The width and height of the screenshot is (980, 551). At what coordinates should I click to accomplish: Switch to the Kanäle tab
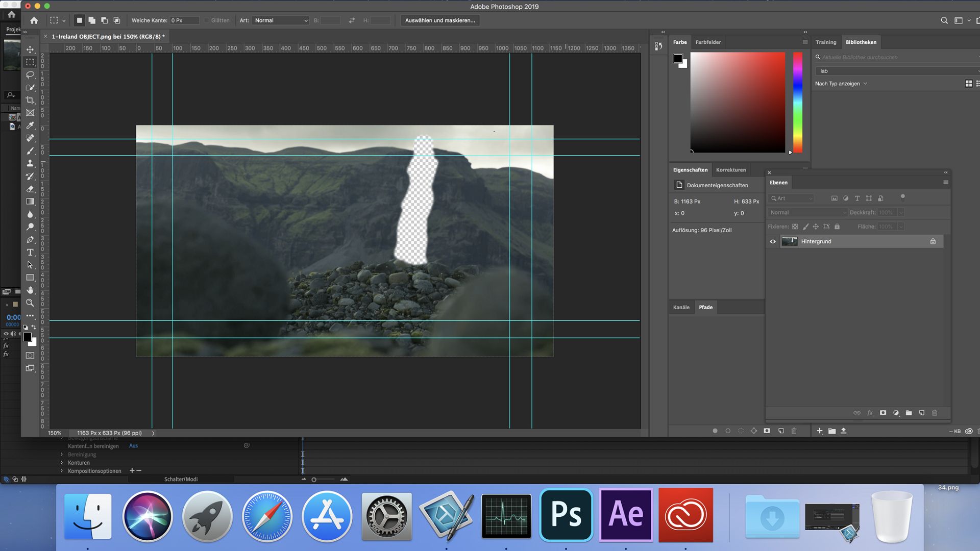pyautogui.click(x=681, y=307)
